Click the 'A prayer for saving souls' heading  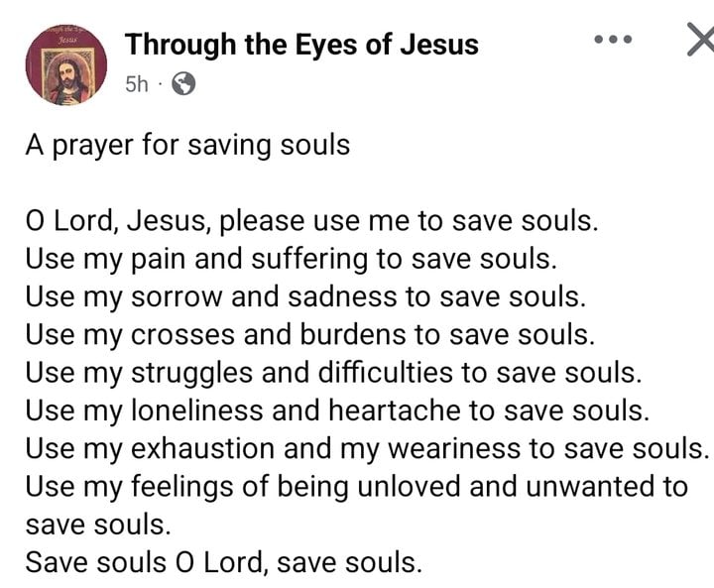coord(187,146)
